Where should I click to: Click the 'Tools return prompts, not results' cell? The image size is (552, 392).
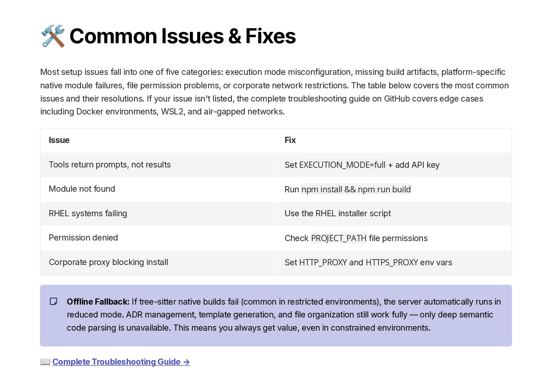point(158,165)
